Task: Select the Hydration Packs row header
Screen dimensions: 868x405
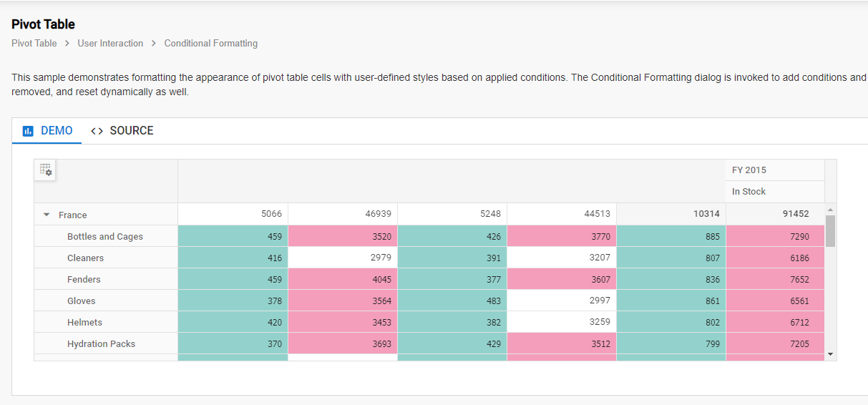Action: tap(101, 344)
